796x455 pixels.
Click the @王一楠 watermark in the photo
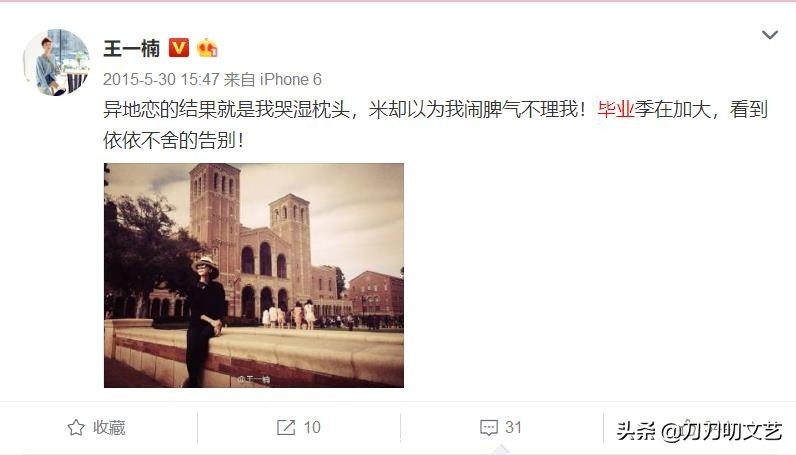254,379
